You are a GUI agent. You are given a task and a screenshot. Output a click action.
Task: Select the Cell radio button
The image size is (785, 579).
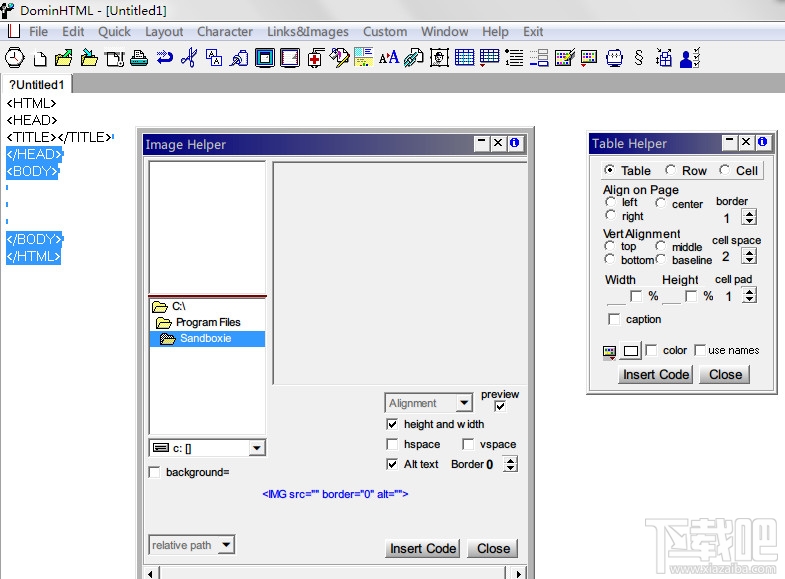click(x=724, y=170)
